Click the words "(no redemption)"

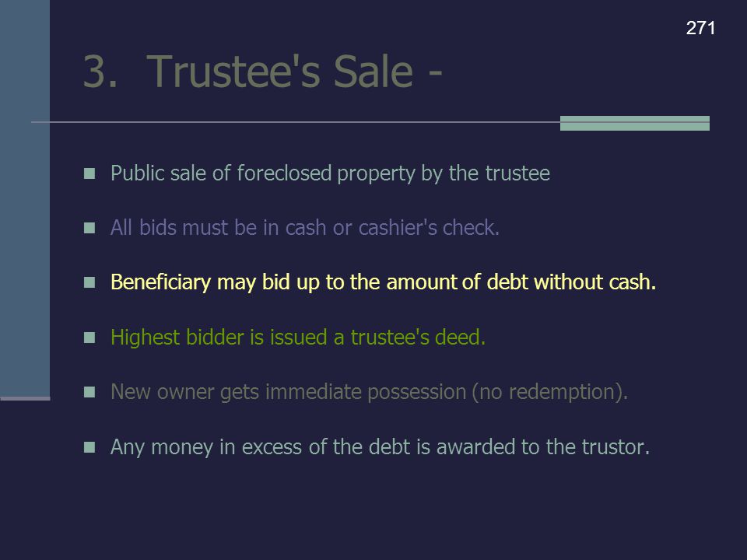550,392
